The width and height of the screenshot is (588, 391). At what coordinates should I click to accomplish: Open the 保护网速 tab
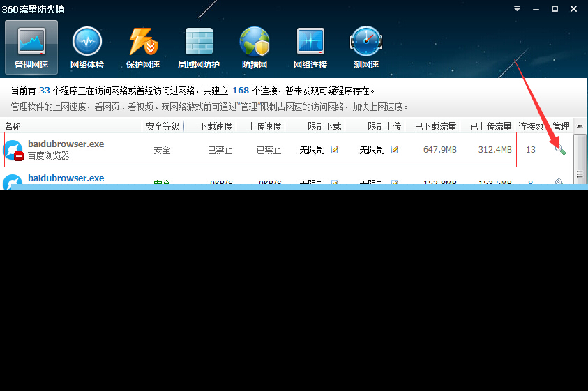[143, 47]
